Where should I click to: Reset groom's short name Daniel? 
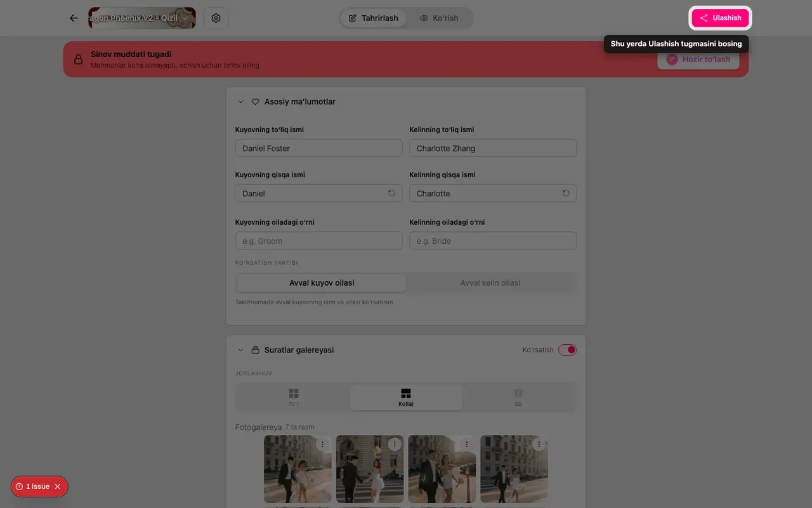391,193
